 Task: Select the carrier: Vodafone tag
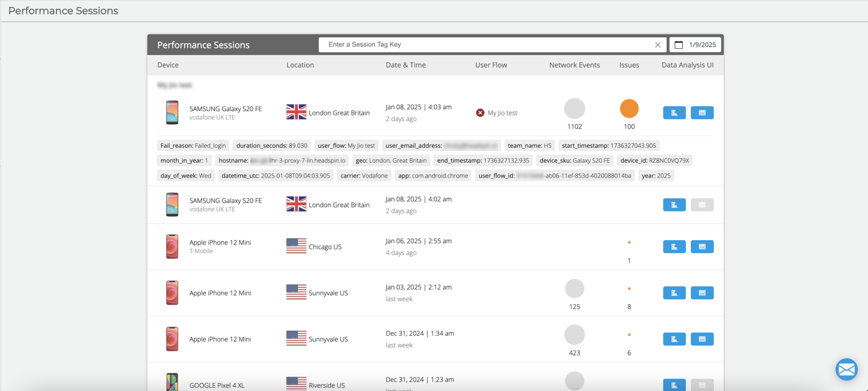point(364,176)
